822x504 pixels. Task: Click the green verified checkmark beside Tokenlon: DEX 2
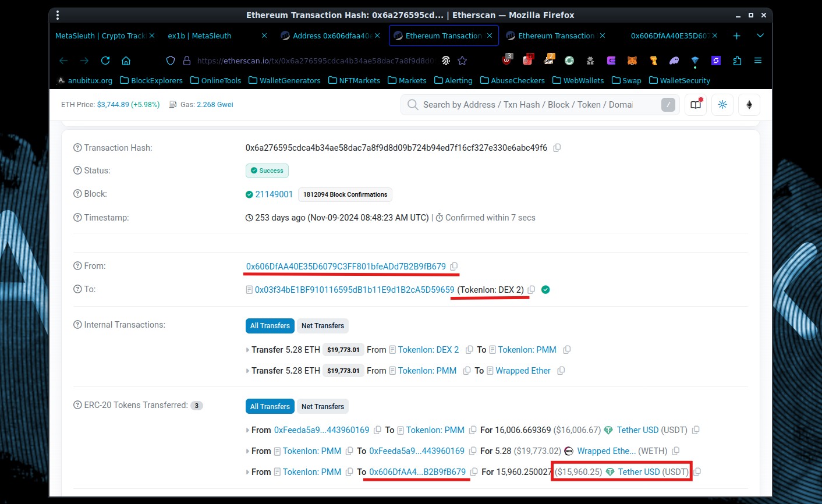click(x=545, y=290)
